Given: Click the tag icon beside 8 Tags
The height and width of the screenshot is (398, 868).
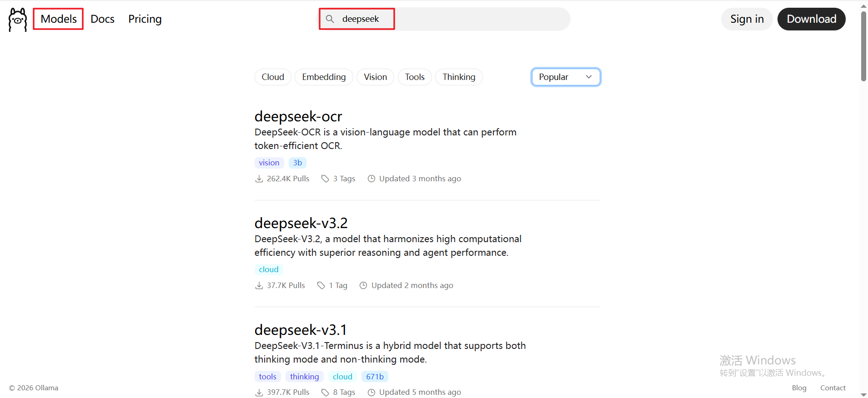Looking at the screenshot, I should [325, 392].
